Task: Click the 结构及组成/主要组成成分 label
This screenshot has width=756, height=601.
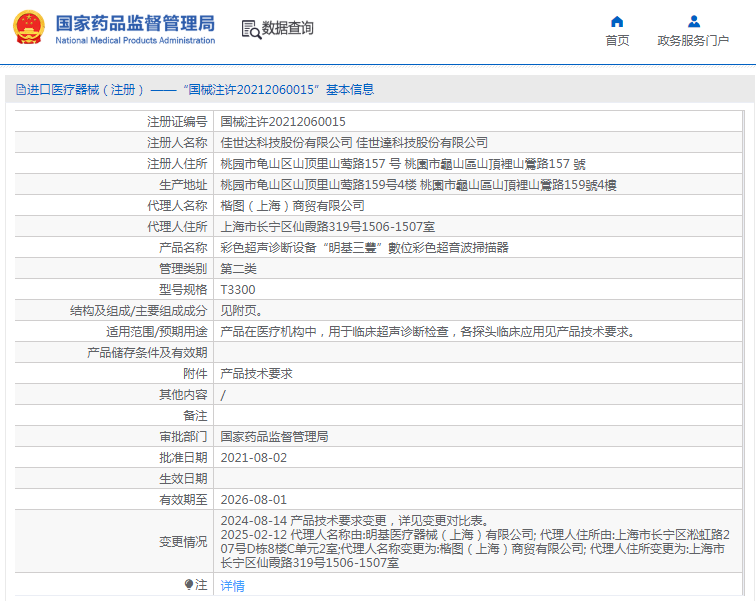Action: pos(138,311)
